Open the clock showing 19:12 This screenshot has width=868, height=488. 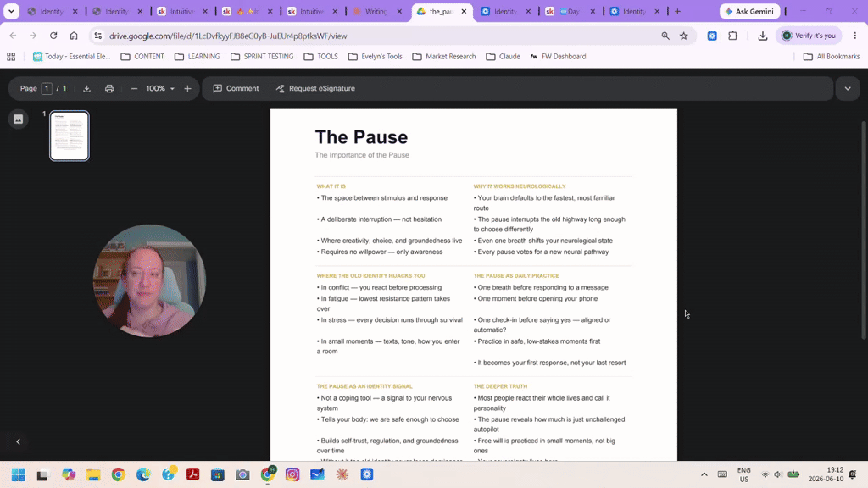point(826,474)
